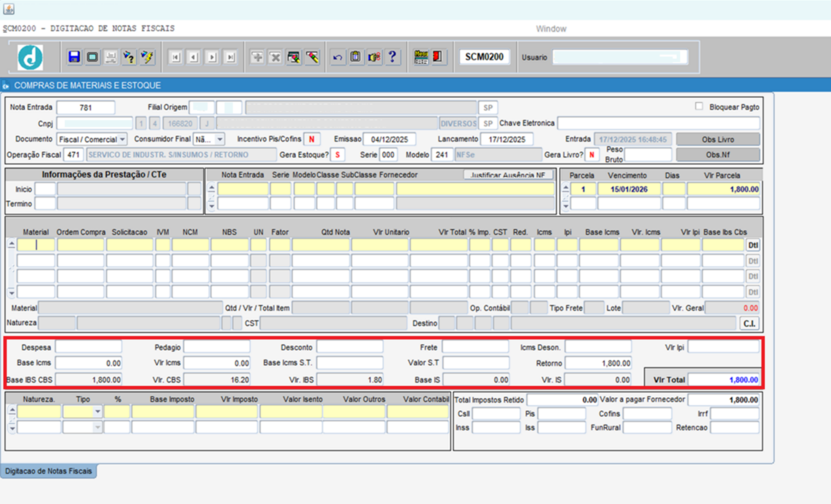Image resolution: width=831 pixels, height=504 pixels.
Task: Open the Documento Fiscal / Comercial dropdown
Action: [x=122, y=140]
